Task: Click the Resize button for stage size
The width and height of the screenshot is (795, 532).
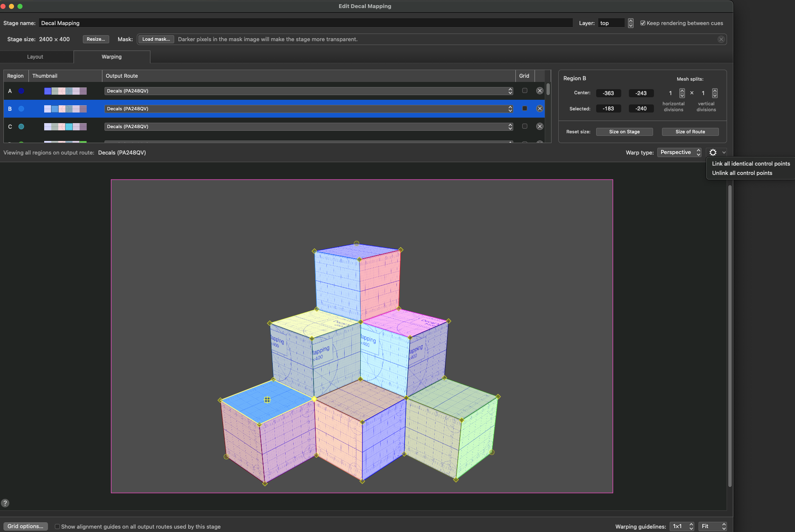Action: pyautogui.click(x=96, y=39)
